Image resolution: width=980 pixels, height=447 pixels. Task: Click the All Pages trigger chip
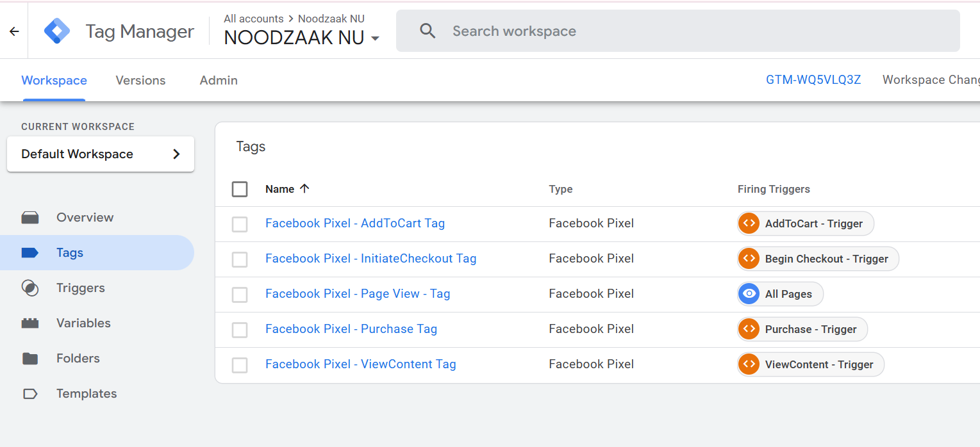[x=780, y=294]
